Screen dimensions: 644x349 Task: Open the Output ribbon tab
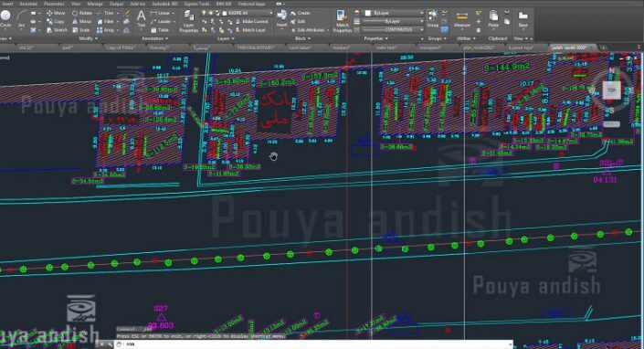click(x=116, y=4)
